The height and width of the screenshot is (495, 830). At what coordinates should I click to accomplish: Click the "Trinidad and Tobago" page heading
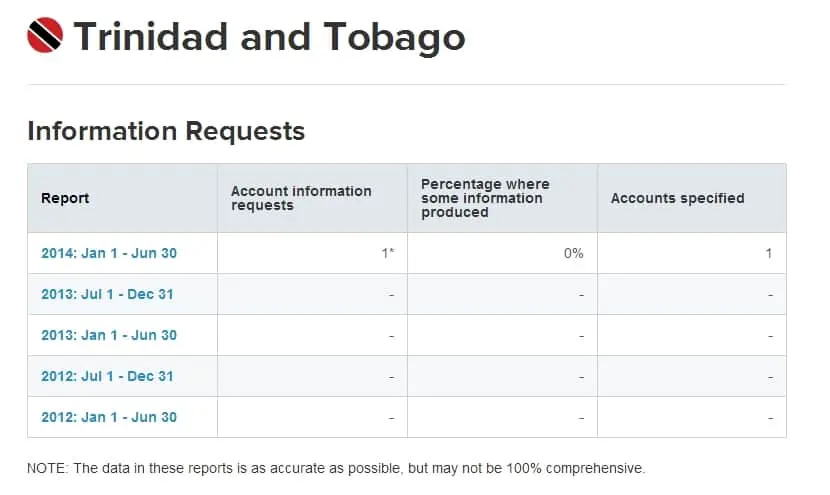coord(269,37)
